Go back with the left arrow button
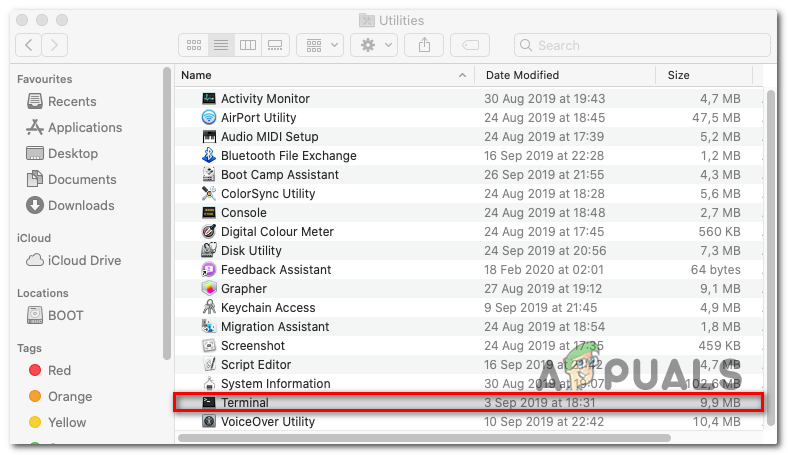The height and width of the screenshot is (455, 788). click(x=29, y=45)
